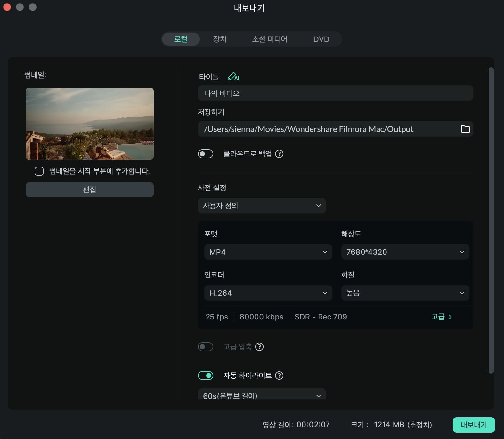Screen dimensions: 504x439
Task: Open the 사전 설정 dropdown
Action: (262, 206)
